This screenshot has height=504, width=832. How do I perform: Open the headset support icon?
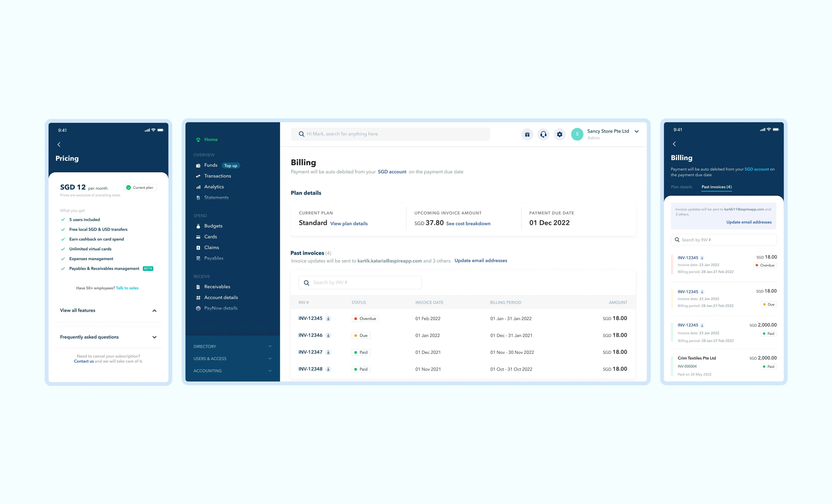[x=543, y=134]
